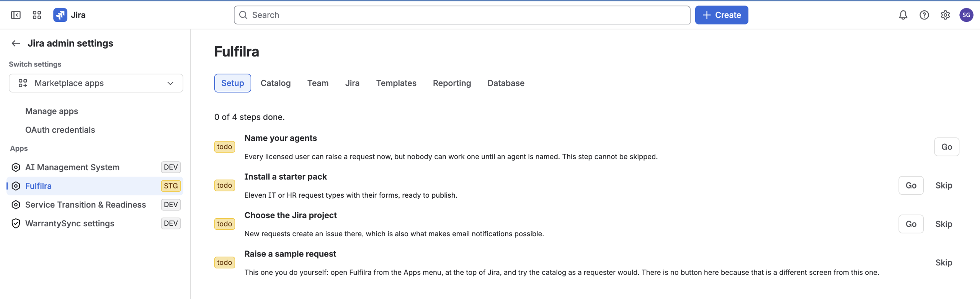Image resolution: width=980 pixels, height=299 pixels.
Task: Click Go for Name your agents
Action: click(x=946, y=147)
